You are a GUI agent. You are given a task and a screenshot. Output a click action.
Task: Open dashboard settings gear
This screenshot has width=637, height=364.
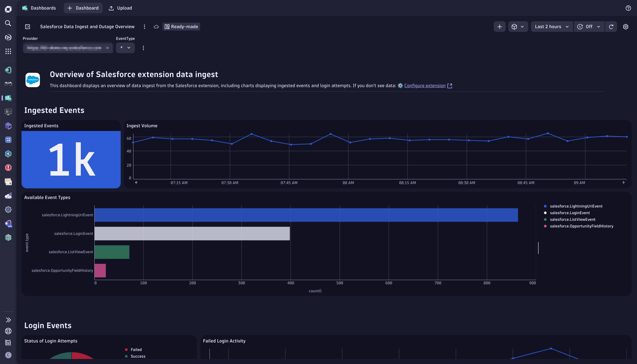pos(626,27)
